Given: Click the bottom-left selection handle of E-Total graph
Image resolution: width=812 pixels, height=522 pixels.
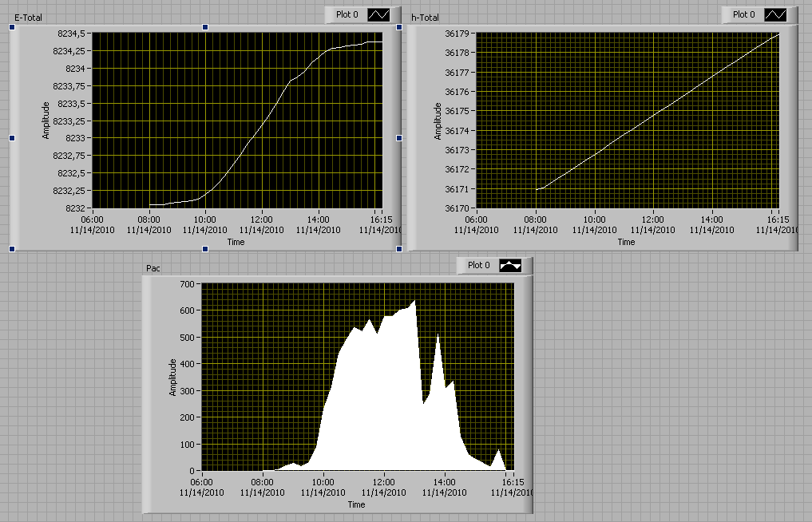Looking at the screenshot, I should (13, 249).
